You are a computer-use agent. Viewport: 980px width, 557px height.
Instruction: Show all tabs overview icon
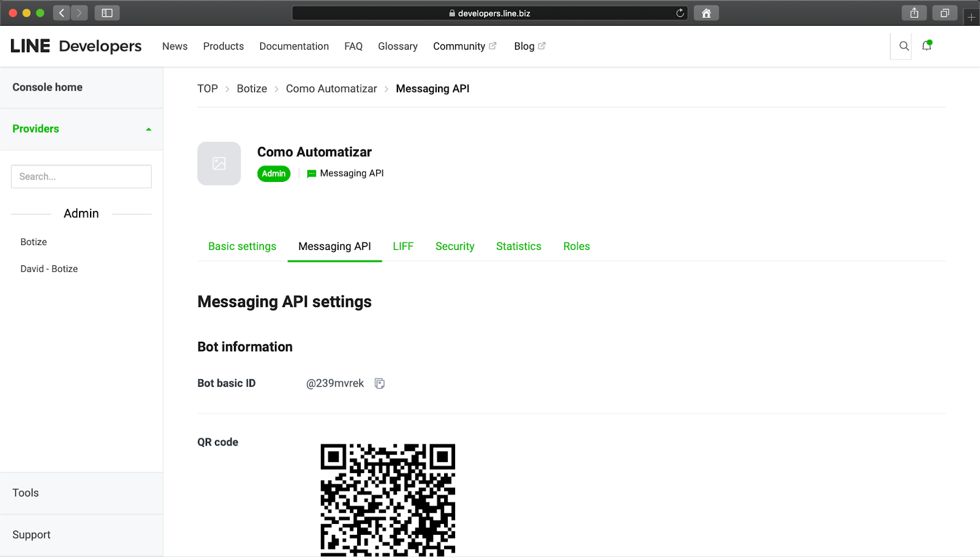click(944, 13)
